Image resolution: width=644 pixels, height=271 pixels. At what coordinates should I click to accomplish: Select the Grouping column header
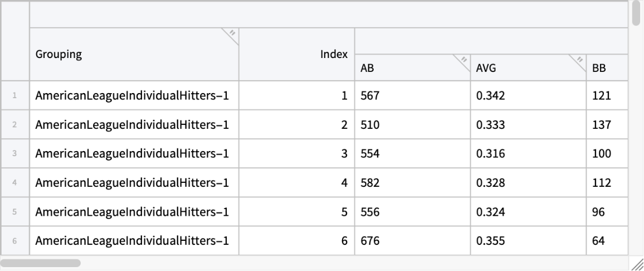tap(58, 55)
